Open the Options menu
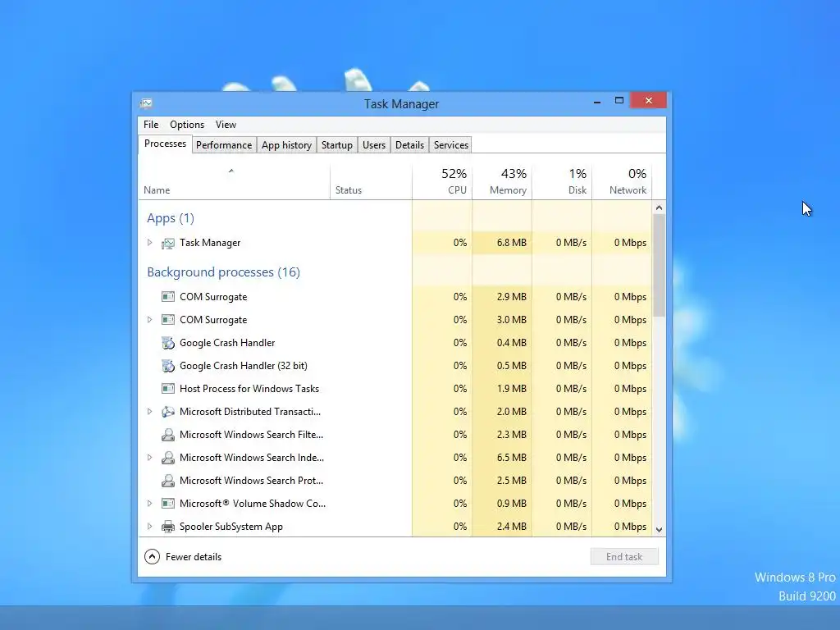Screen dimensions: 840x630 tap(187, 125)
